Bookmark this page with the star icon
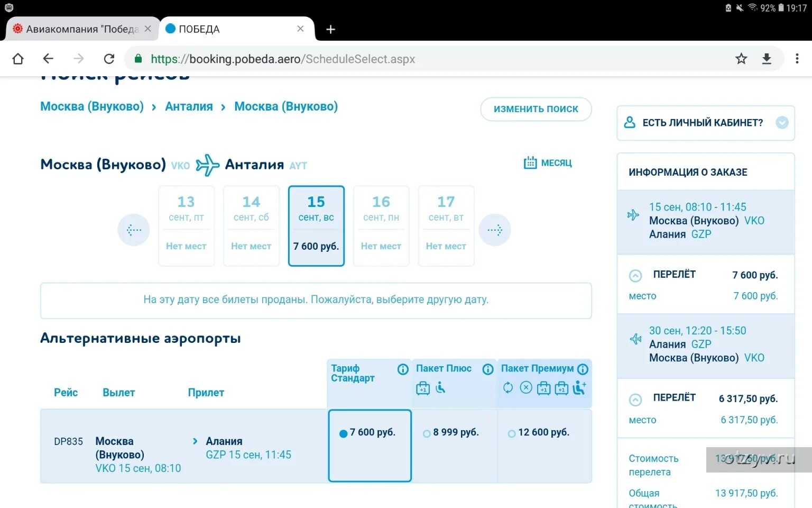The height and width of the screenshot is (508, 812). coord(741,59)
